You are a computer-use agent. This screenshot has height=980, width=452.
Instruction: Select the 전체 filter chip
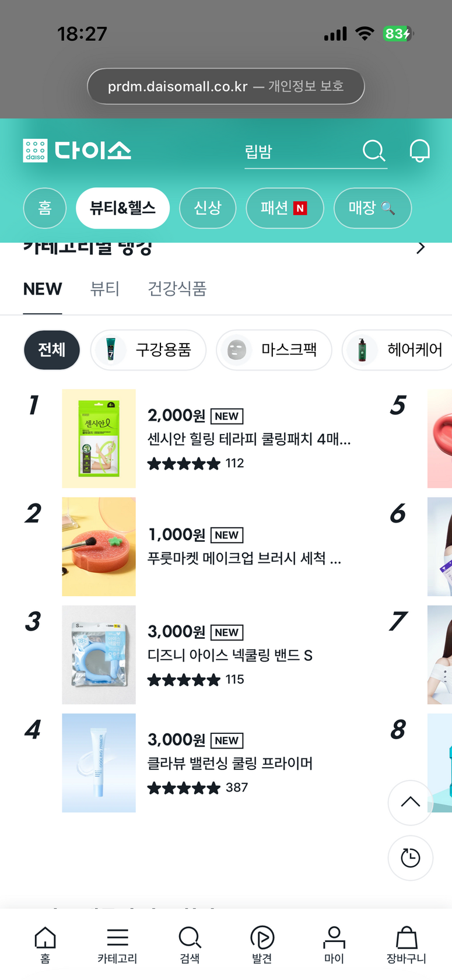coord(52,350)
